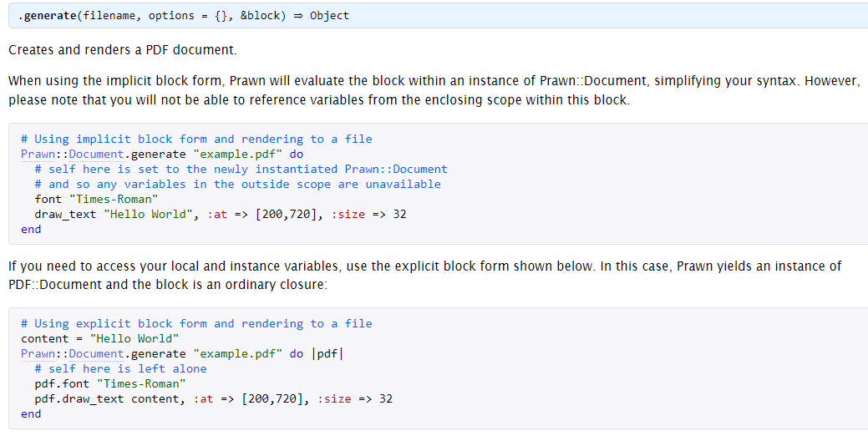
Task: Click the Object return type in signature
Action: coord(329,15)
